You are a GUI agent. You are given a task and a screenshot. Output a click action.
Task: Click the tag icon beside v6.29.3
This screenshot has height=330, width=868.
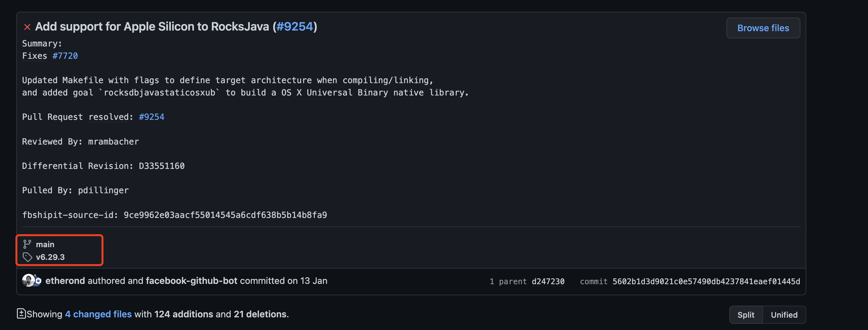[27, 257]
